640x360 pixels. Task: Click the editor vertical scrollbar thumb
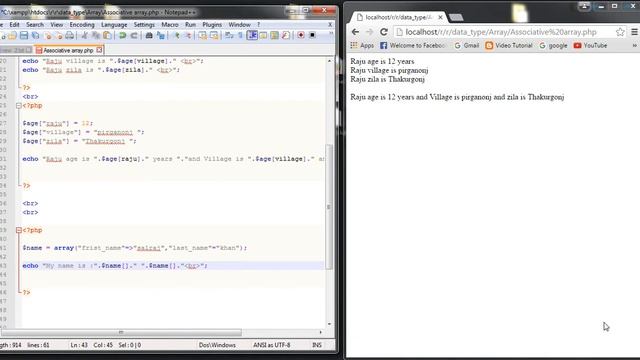click(x=329, y=207)
